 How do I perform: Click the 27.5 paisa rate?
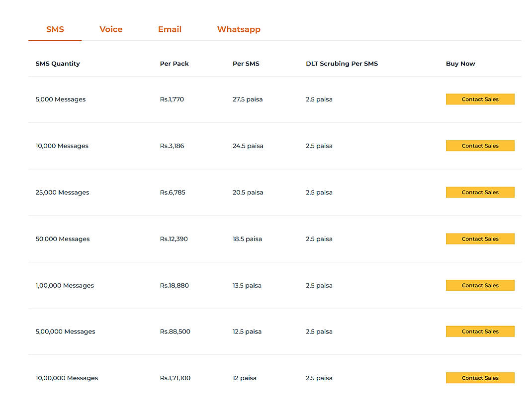point(248,99)
